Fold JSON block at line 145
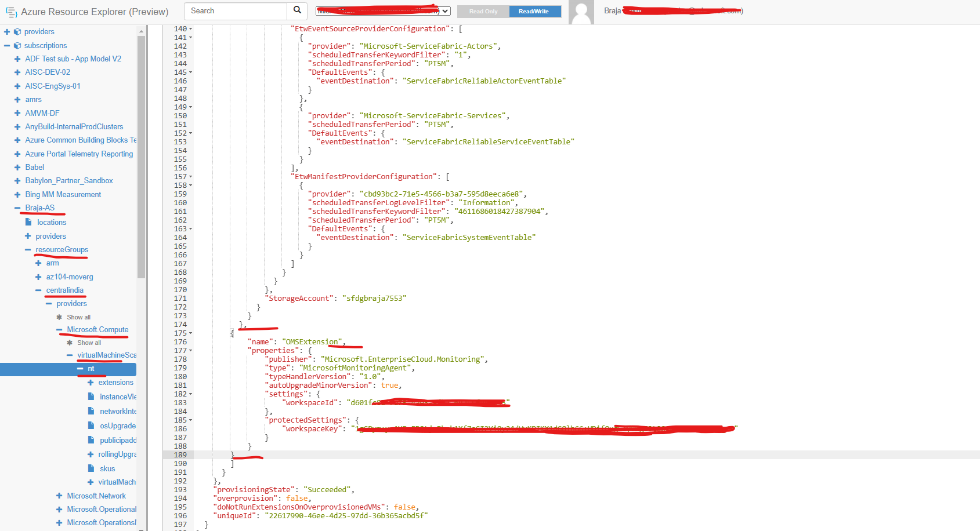This screenshot has height=531, width=980. 191,72
